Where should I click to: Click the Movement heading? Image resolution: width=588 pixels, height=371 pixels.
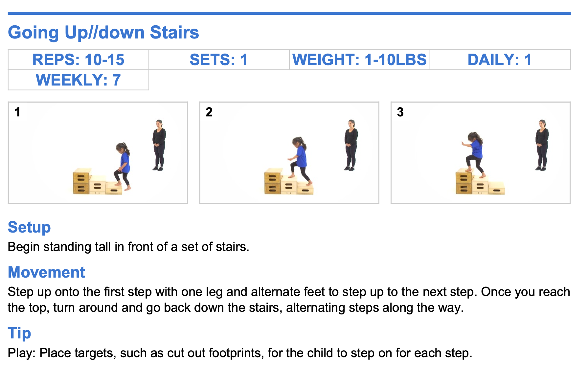click(46, 272)
